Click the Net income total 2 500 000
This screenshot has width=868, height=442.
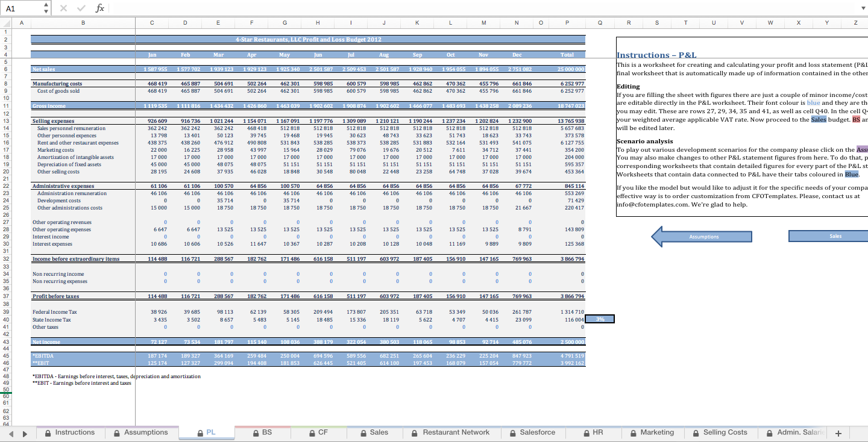pyautogui.click(x=571, y=341)
